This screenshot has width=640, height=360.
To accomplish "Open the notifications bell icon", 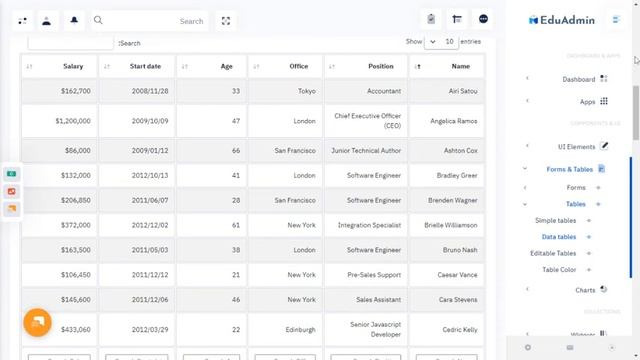I will [x=74, y=20].
